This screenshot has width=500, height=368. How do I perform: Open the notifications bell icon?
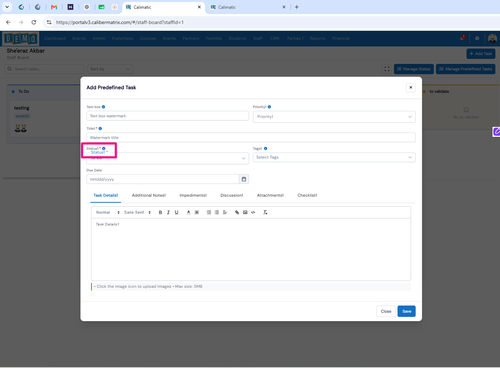coord(462,38)
